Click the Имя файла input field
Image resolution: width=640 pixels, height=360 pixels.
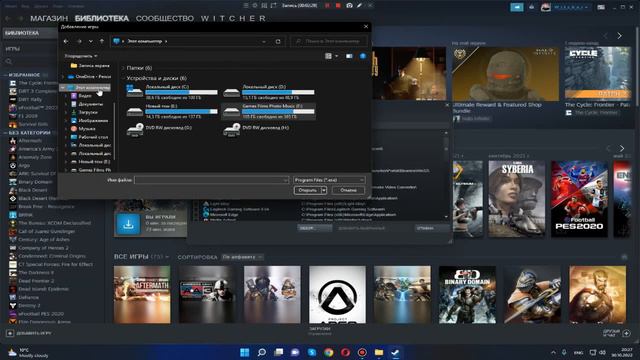tap(211, 180)
